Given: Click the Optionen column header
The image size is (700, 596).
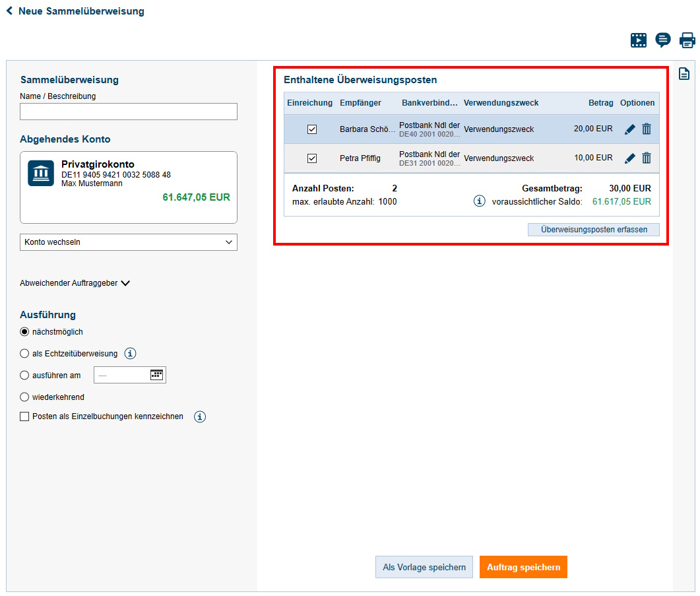Looking at the screenshot, I should point(637,103).
